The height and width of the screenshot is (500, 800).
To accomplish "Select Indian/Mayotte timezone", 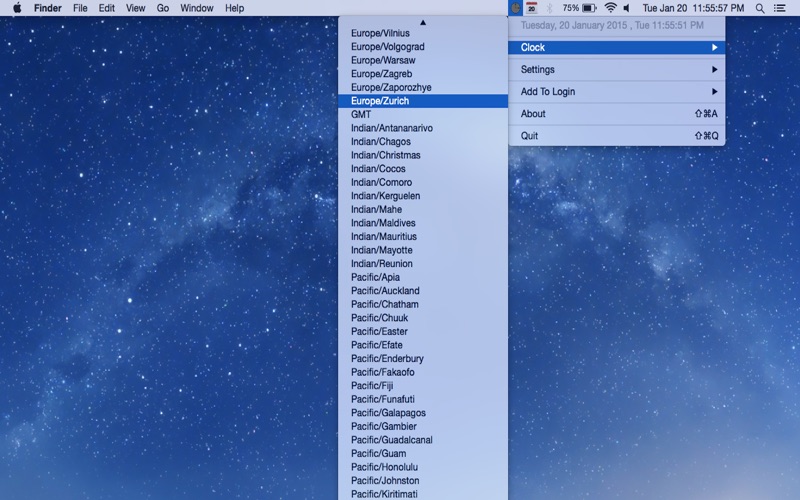I will [x=423, y=251].
